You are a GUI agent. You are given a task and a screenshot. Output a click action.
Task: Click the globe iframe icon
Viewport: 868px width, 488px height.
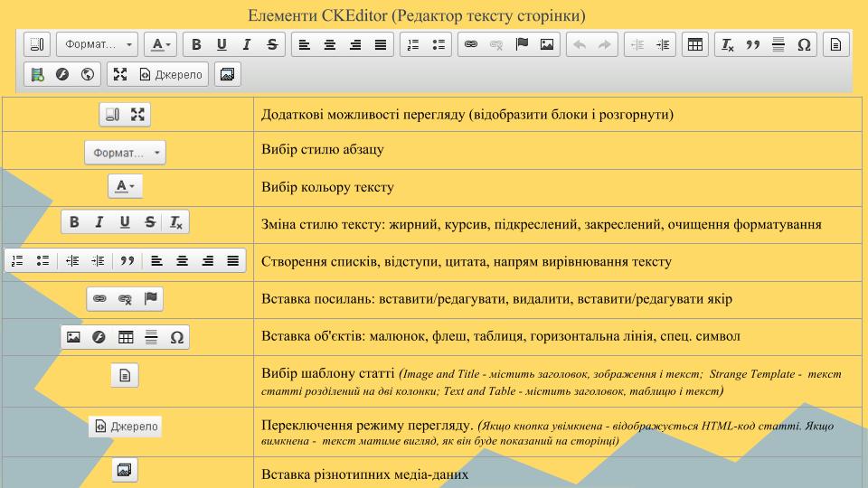(88, 74)
